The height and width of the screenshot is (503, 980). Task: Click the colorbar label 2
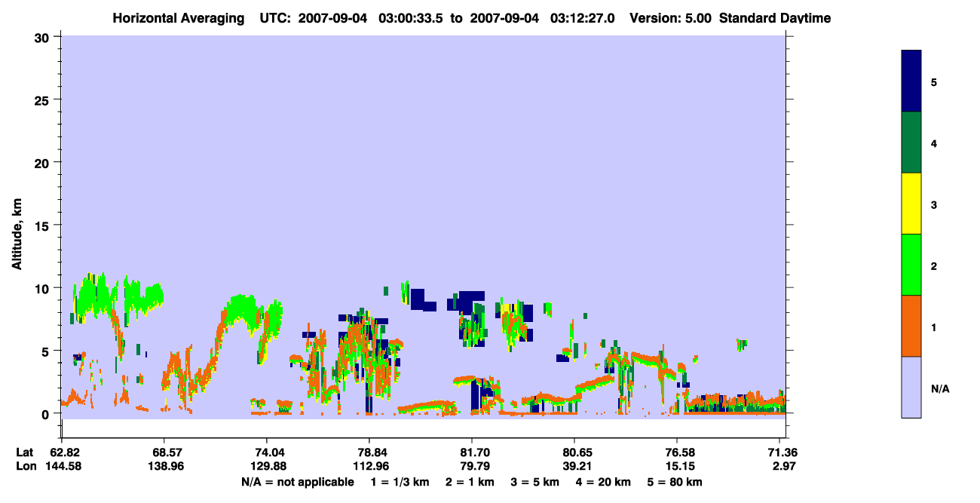click(x=934, y=265)
